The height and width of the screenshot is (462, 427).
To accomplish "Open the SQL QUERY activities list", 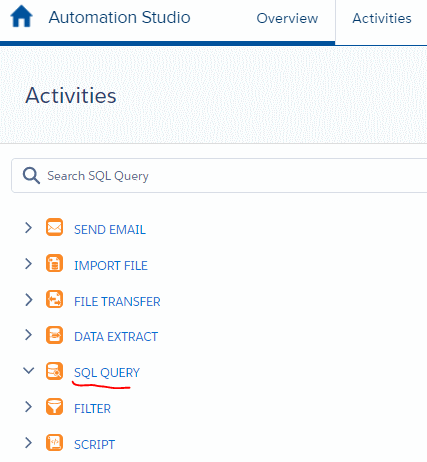I will 107,373.
